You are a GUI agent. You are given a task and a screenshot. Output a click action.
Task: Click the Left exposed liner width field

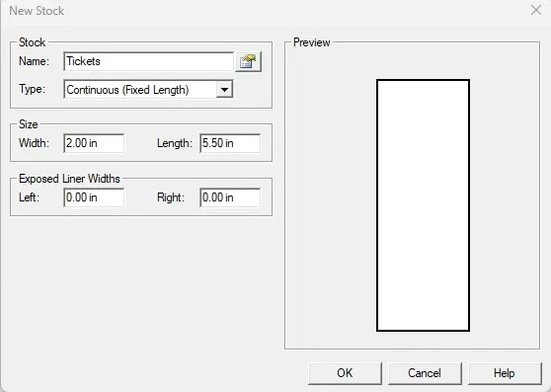(x=94, y=197)
